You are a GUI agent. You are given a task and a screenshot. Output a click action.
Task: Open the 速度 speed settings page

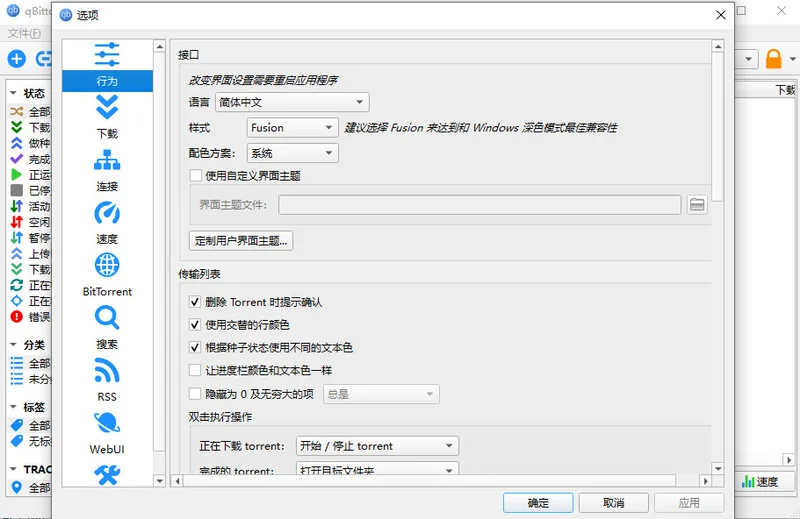(x=107, y=223)
